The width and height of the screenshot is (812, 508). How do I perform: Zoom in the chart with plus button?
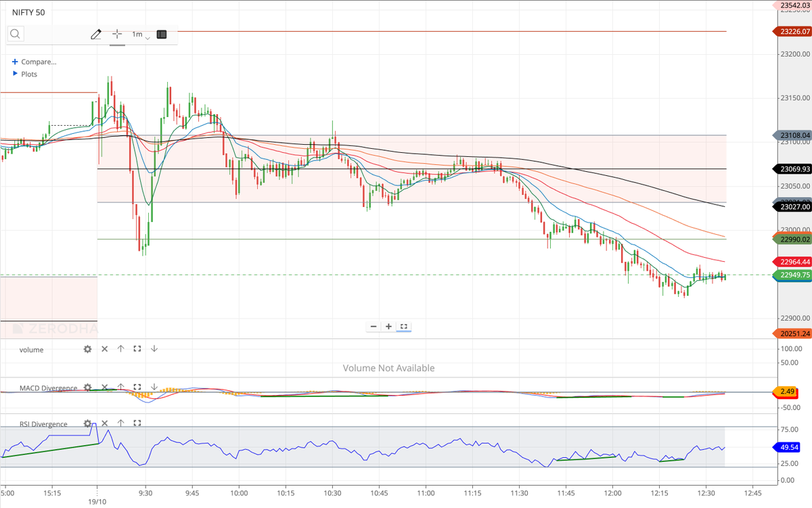[x=388, y=327]
